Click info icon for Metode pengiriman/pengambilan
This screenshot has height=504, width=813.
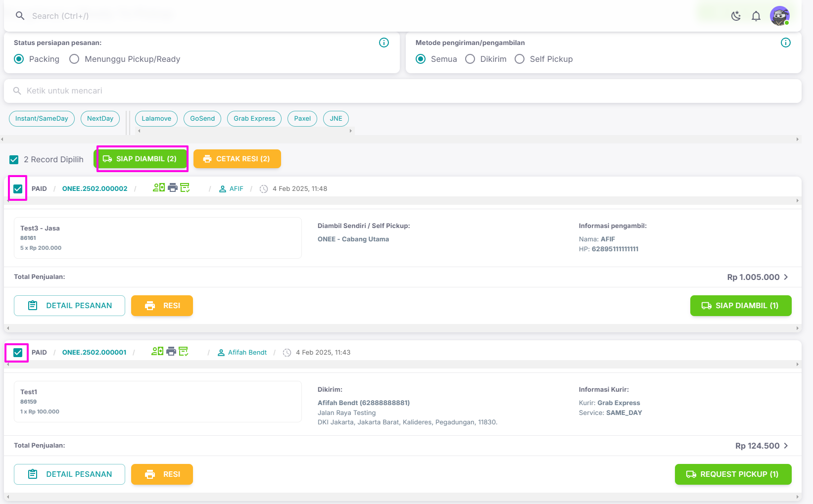point(785,43)
